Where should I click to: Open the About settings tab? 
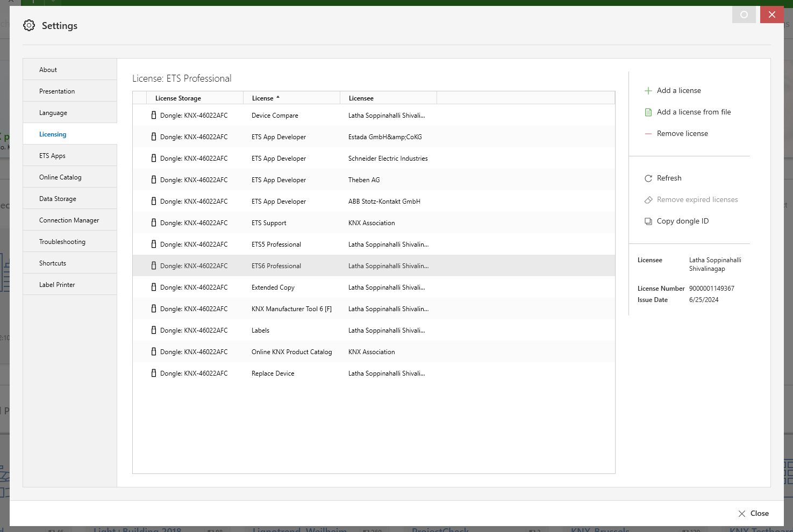pyautogui.click(x=70, y=69)
